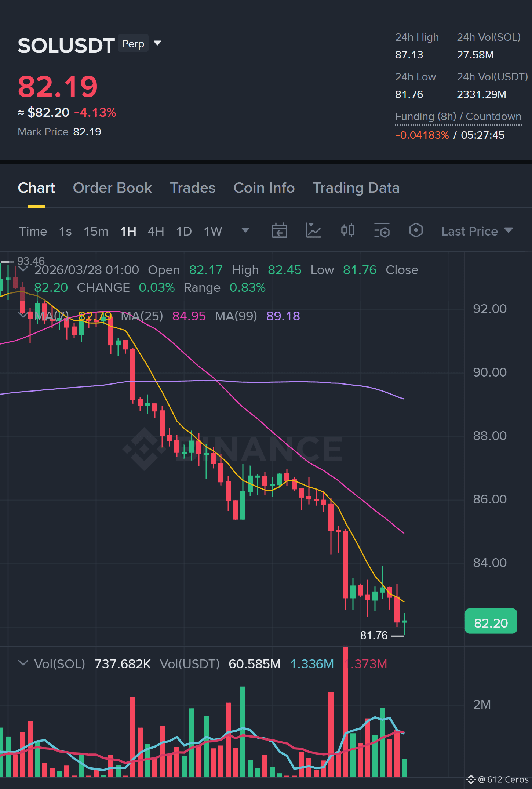Click the hexagon chart preferences icon
Viewport: 532px width, 789px height.
tap(416, 230)
